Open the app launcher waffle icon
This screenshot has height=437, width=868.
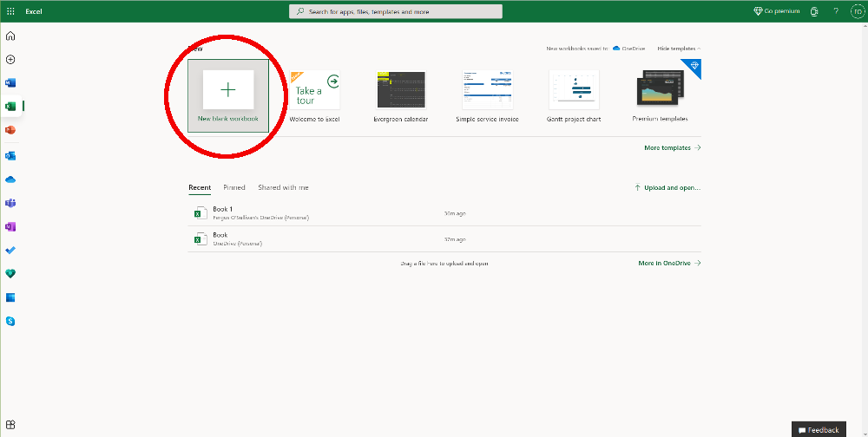[10, 11]
